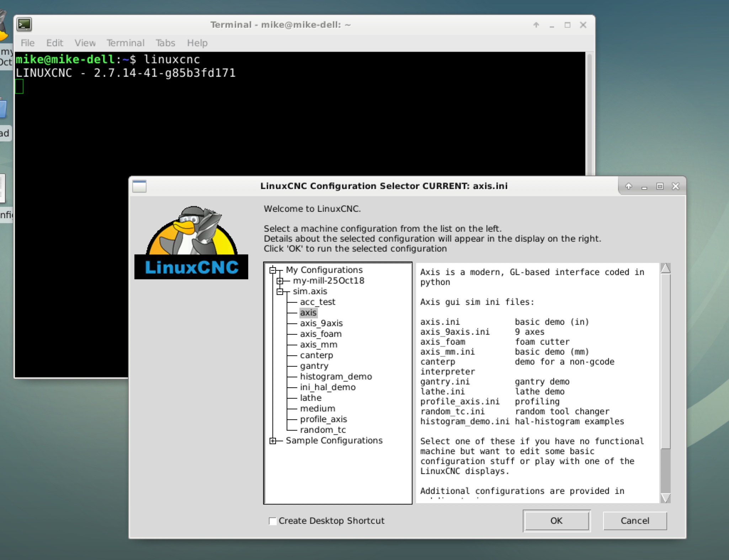The height and width of the screenshot is (560, 729).
Task: Select the axis_foam configuration
Action: [x=321, y=334]
